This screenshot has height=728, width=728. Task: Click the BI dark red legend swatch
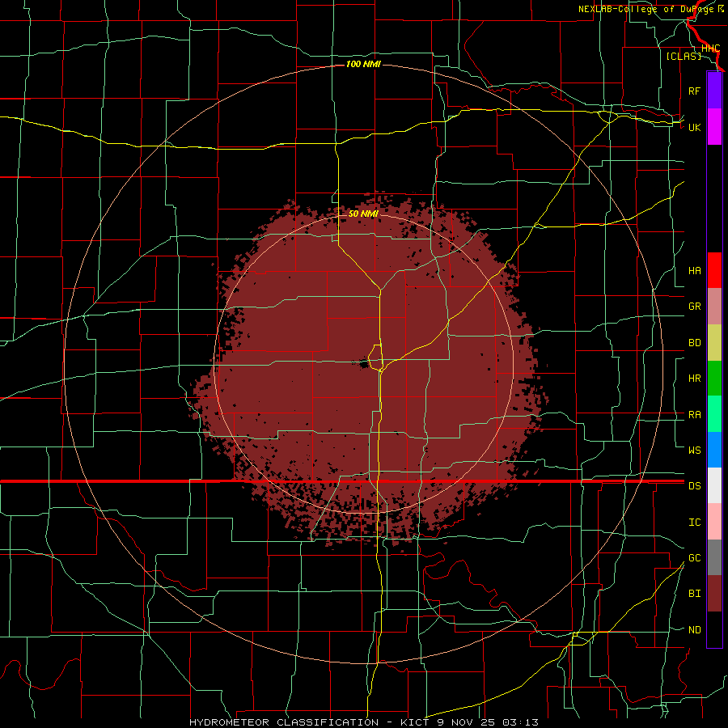click(x=714, y=594)
